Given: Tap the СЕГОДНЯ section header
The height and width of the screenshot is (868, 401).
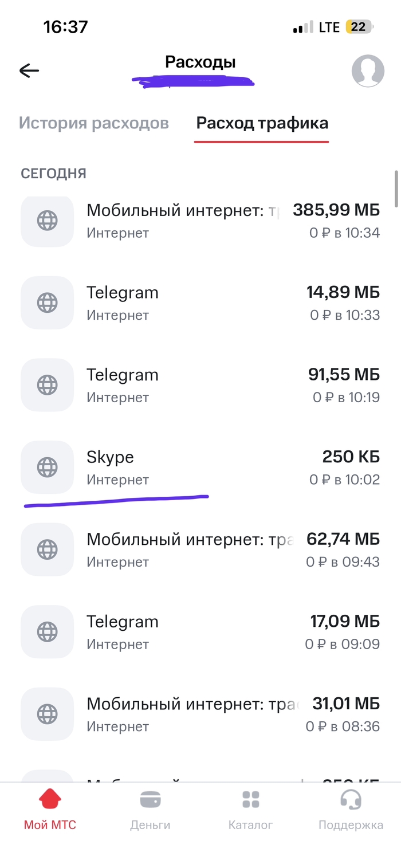Looking at the screenshot, I should [x=53, y=174].
